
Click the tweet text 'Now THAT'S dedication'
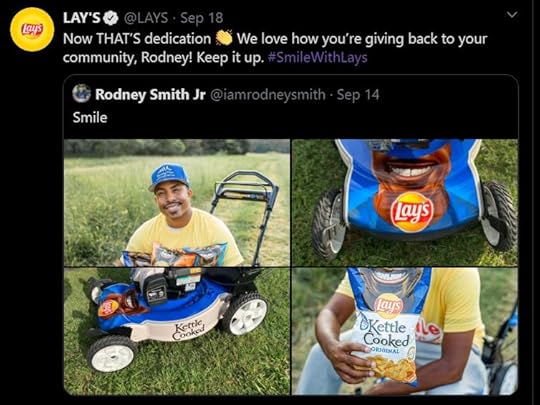137,39
